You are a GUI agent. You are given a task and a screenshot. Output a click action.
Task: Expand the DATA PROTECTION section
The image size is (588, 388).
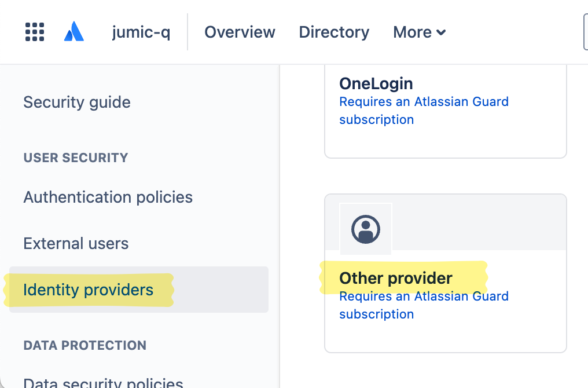tap(84, 345)
